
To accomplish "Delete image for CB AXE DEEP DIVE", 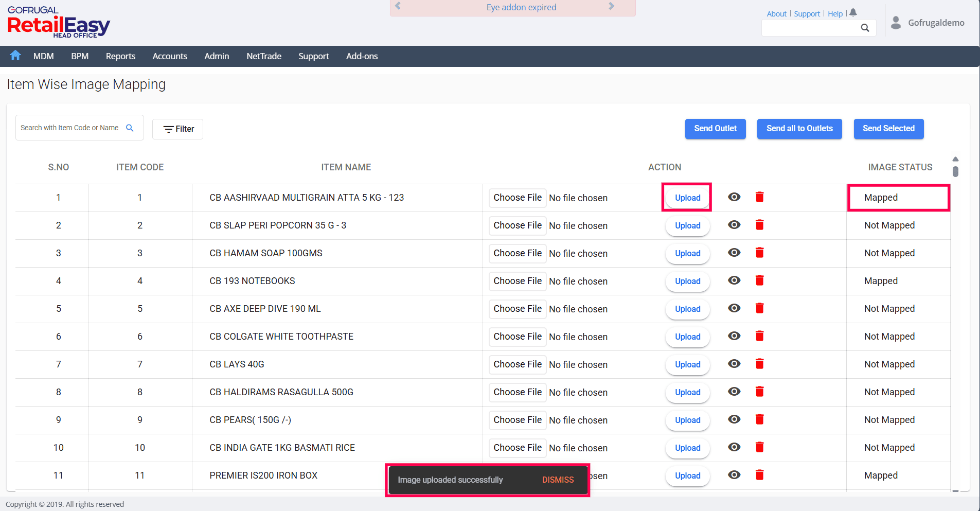I will pos(759,308).
